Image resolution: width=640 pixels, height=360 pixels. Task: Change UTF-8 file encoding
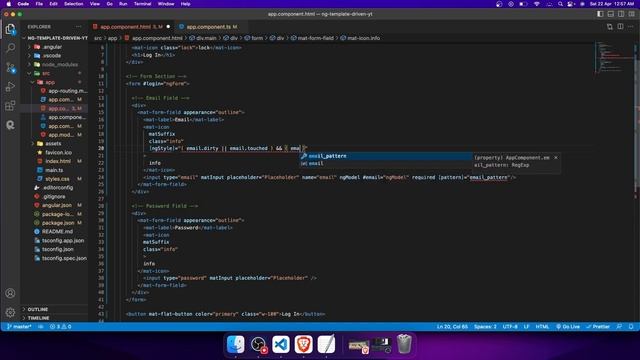tap(510, 327)
